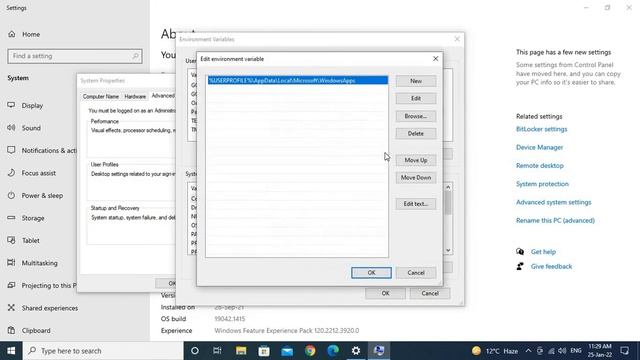Open Computer Name tab in System Properties
Screen dimensions: 640x360
click(x=100, y=96)
